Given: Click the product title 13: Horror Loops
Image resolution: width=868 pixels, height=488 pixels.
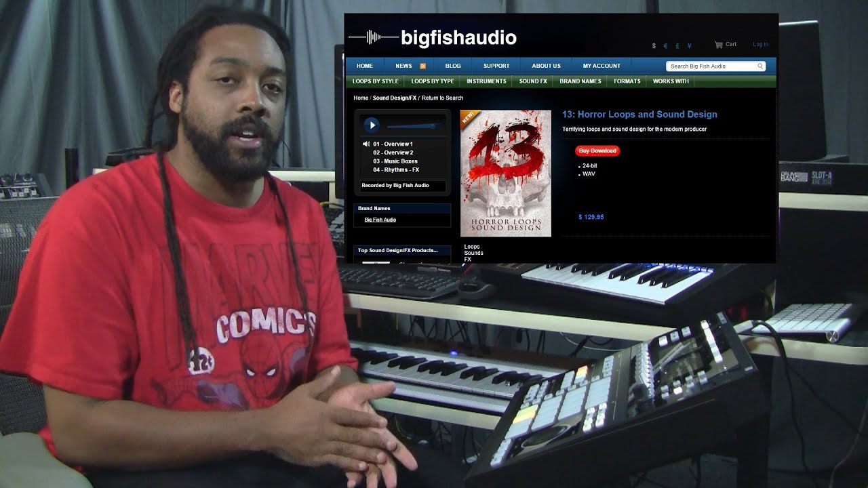Looking at the screenshot, I should click(639, 115).
